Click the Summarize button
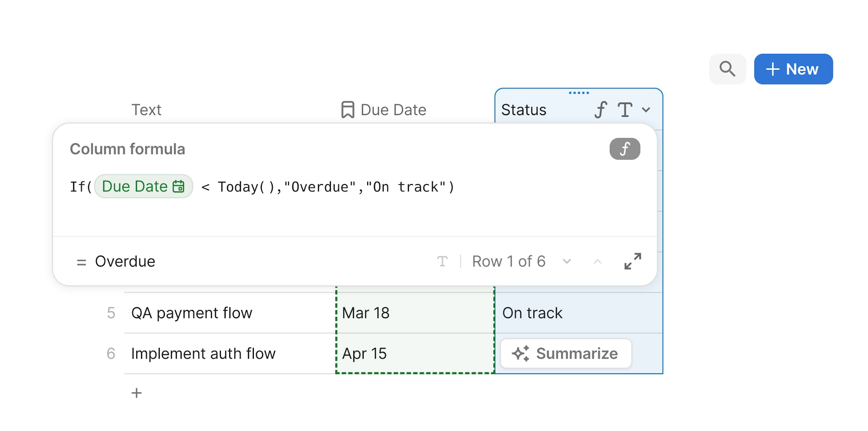 566,353
